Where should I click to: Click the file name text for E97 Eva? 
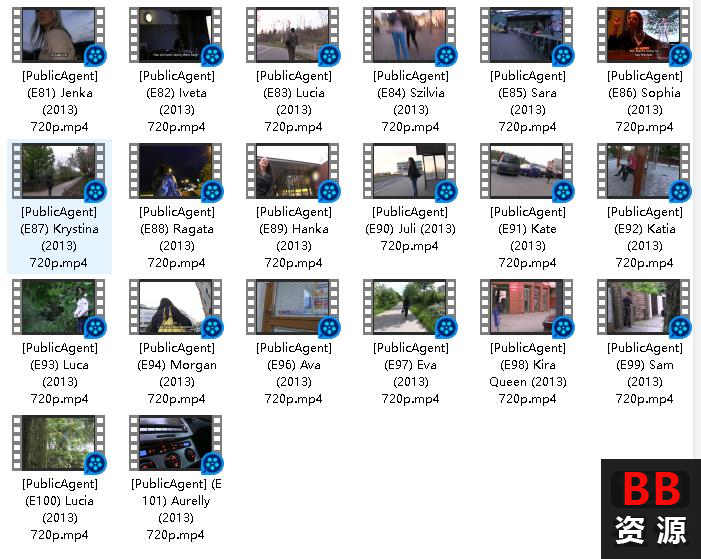[411, 373]
